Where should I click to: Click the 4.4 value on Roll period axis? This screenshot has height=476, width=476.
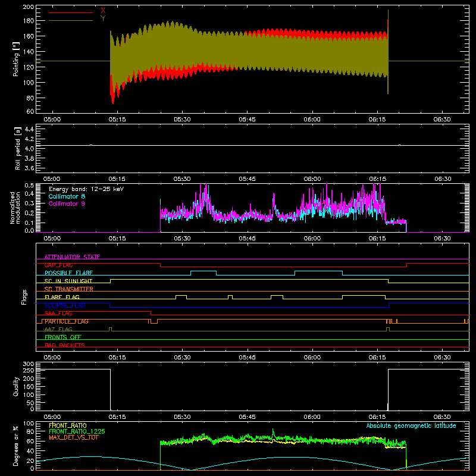click(29, 129)
